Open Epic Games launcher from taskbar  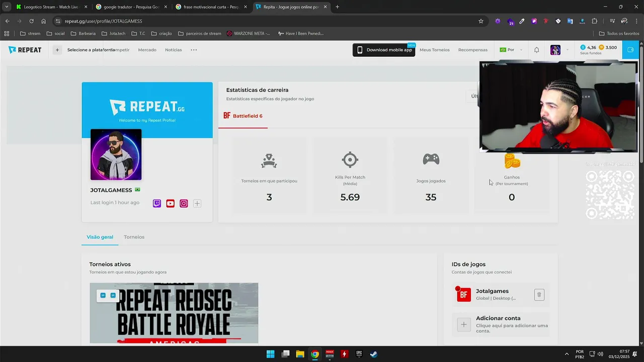tap(359, 354)
